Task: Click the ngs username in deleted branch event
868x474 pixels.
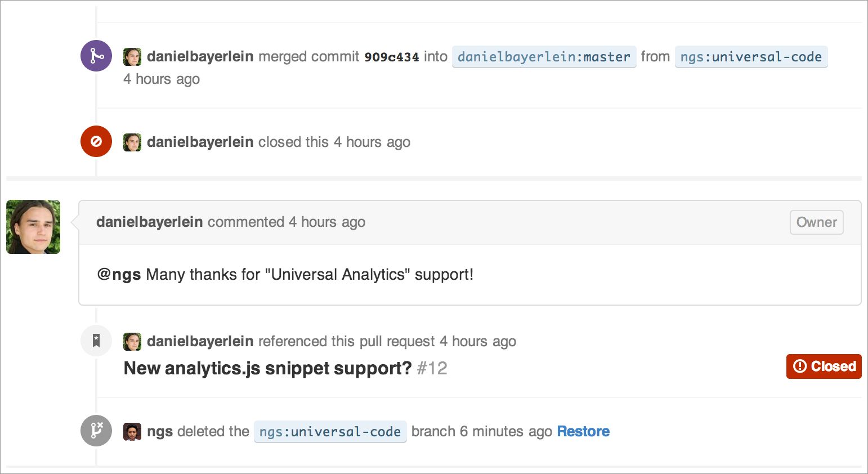Action: pos(160,432)
